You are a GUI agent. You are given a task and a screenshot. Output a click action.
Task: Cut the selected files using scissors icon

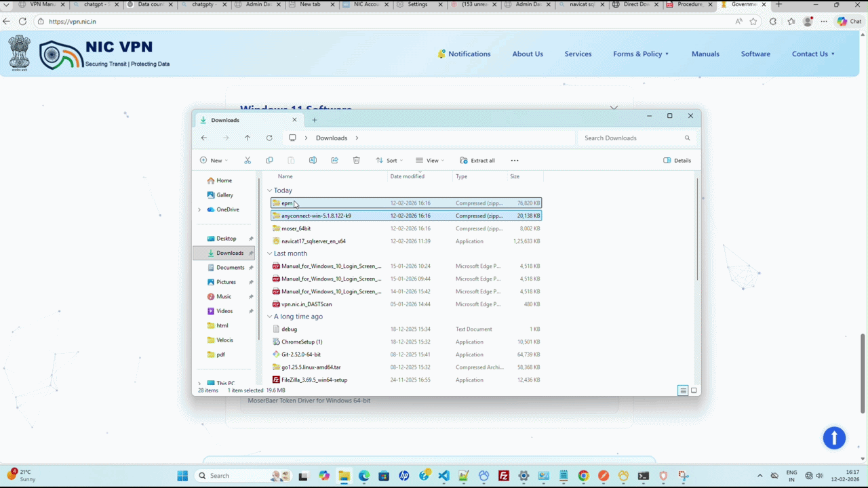(x=248, y=160)
